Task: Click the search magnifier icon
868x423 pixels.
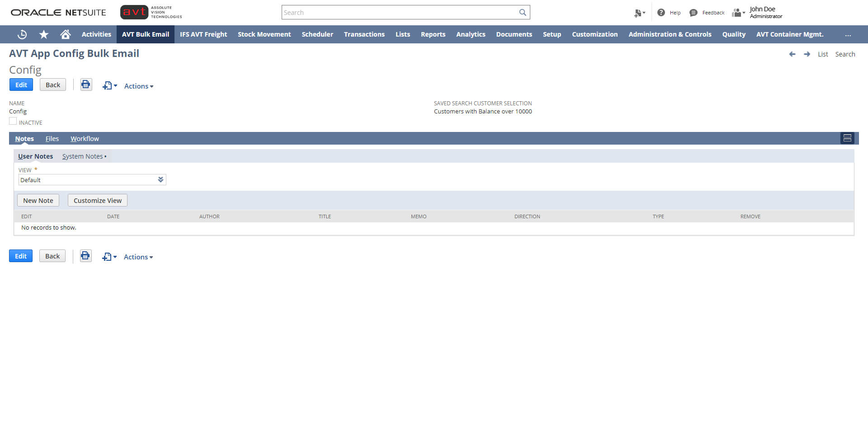Action: [x=523, y=12]
